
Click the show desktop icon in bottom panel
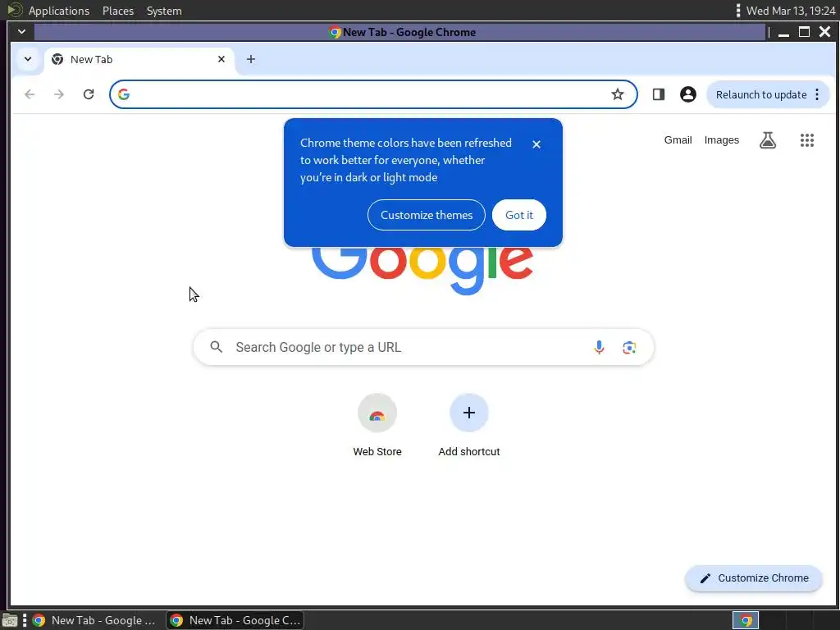tap(10, 620)
